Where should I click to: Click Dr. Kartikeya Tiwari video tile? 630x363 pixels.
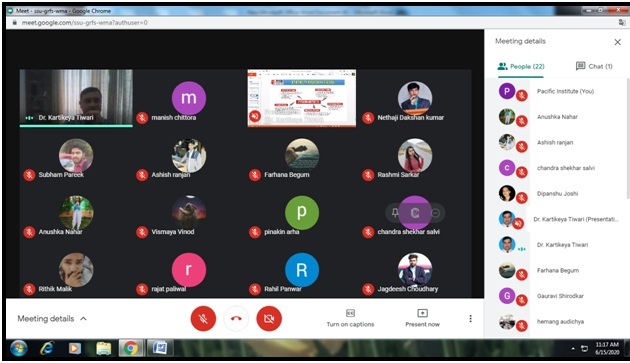click(76, 98)
